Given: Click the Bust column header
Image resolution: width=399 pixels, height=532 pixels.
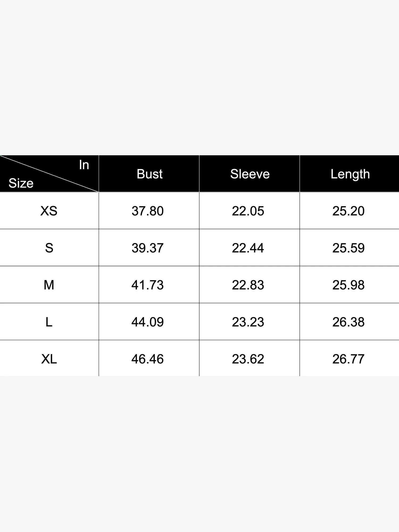Looking at the screenshot, I should 149,174.
